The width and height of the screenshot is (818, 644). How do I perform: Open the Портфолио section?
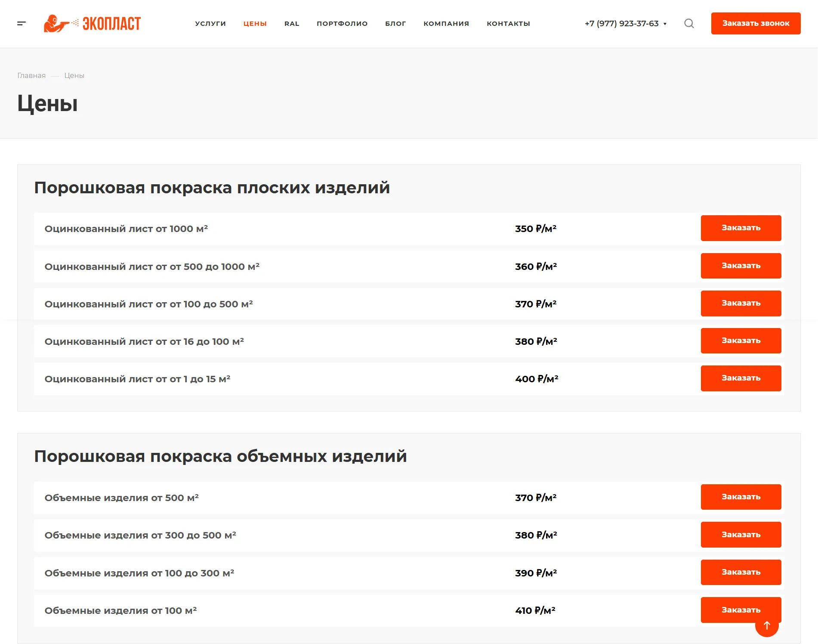point(342,24)
